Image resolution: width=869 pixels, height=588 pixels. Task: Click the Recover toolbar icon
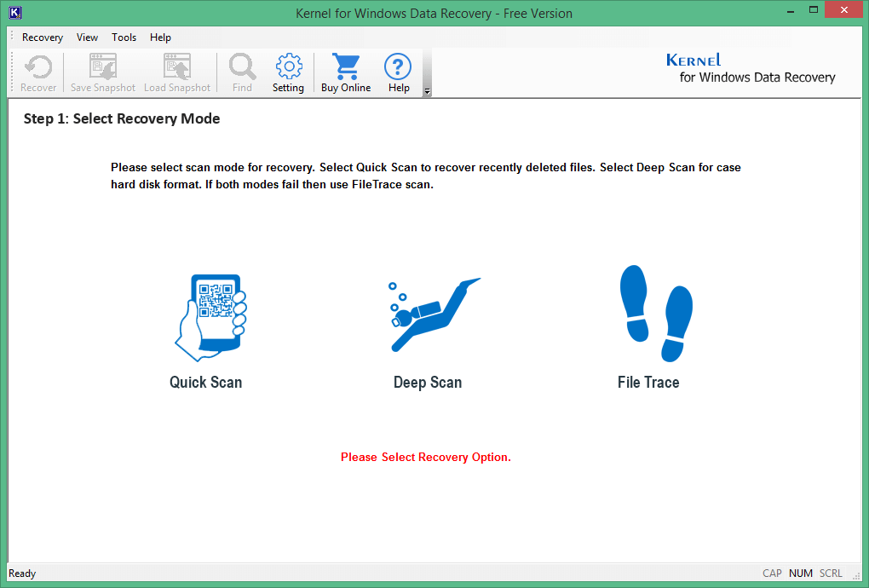pos(38,67)
